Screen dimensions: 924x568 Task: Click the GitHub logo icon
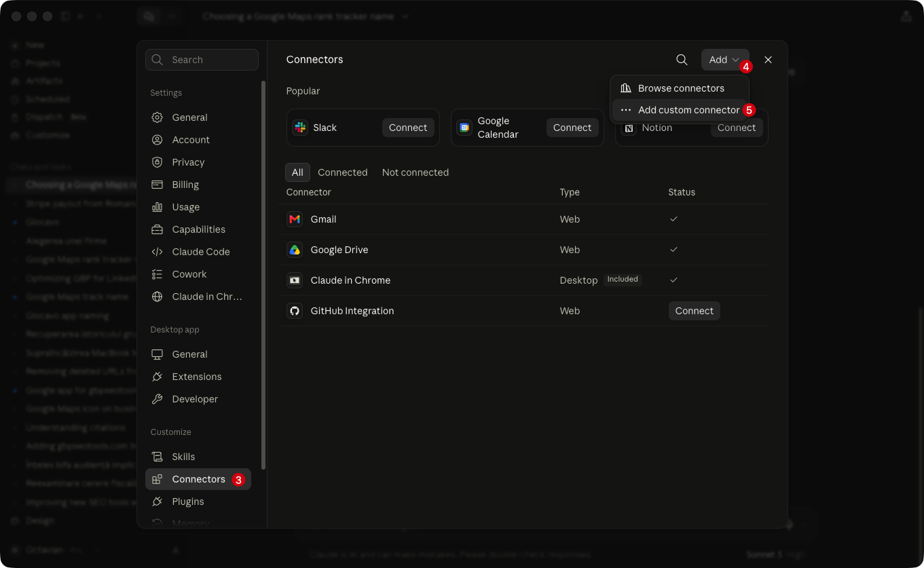tap(295, 311)
